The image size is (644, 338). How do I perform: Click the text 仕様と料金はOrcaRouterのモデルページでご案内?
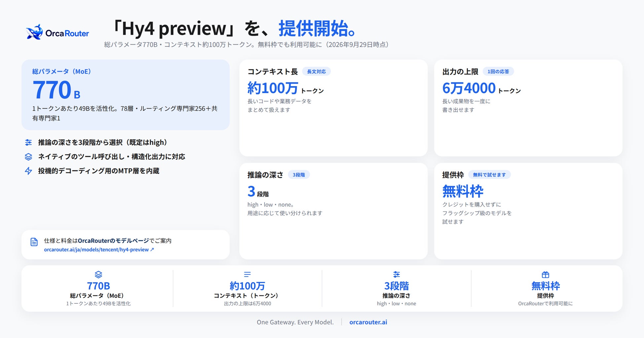(108, 241)
